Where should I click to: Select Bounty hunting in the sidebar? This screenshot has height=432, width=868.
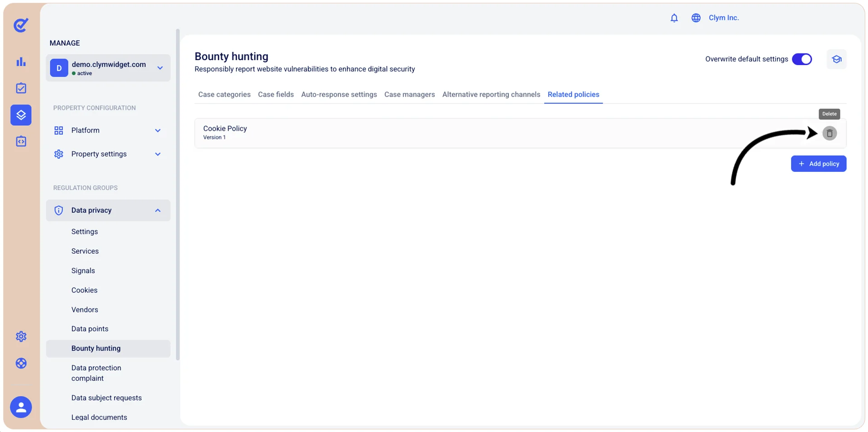(x=108, y=348)
